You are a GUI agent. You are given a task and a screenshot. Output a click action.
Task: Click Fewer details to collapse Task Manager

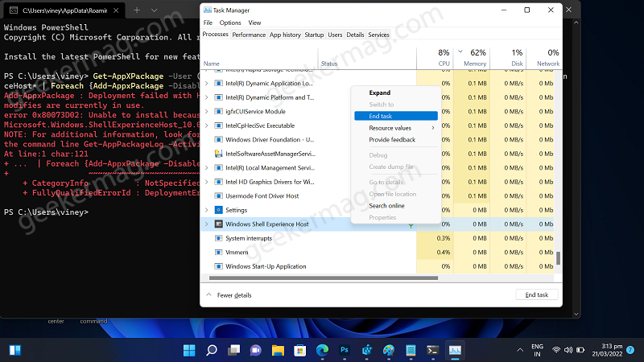pos(229,295)
